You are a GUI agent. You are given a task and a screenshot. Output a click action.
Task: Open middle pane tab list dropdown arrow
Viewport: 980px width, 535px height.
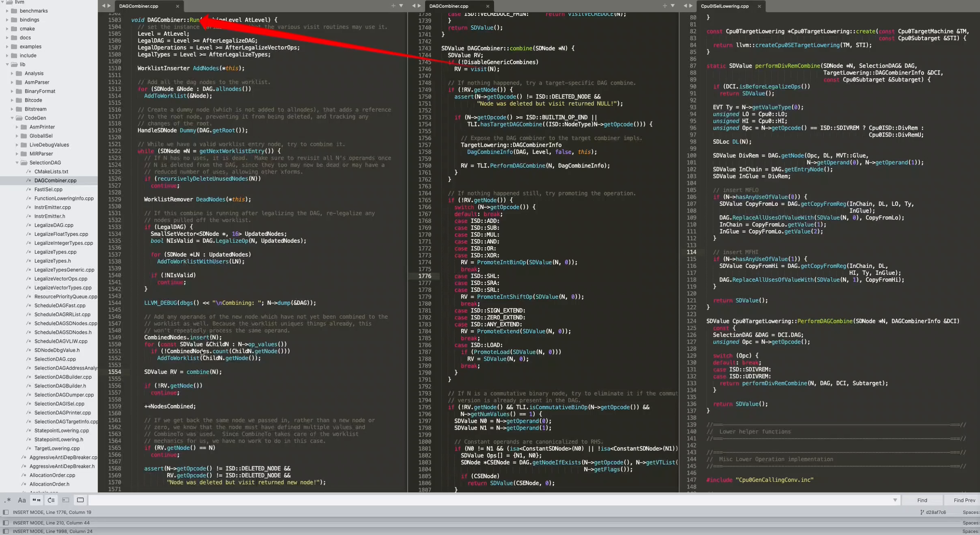[673, 6]
